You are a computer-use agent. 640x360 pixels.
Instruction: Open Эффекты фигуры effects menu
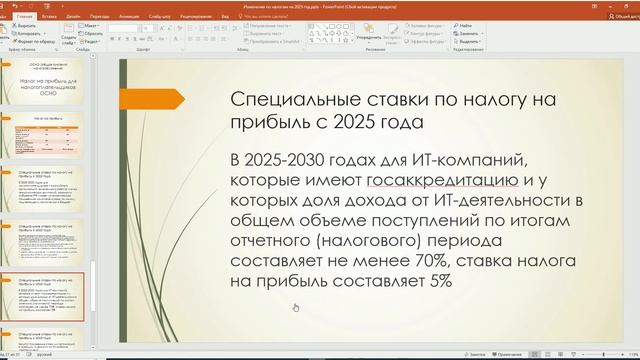[x=425, y=41]
